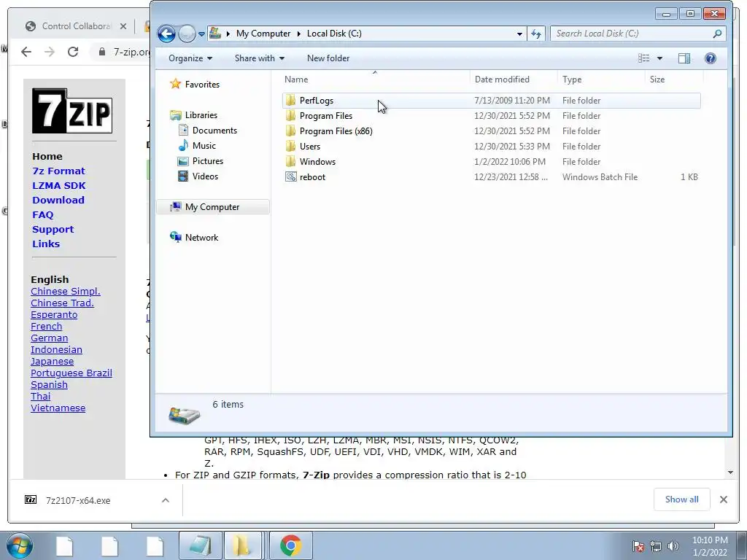Select the Windows folder icon
This screenshot has height=560, width=747.
tap(290, 161)
